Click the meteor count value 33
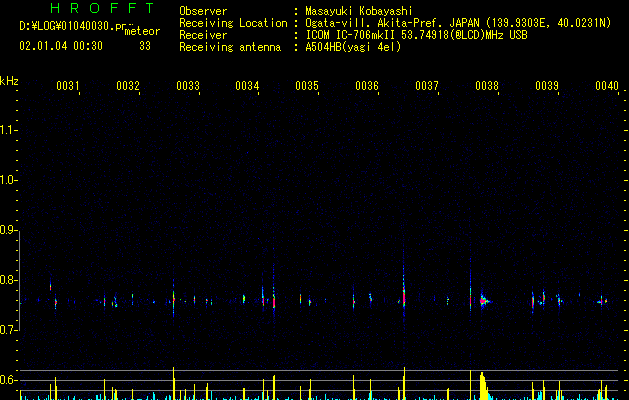 [145, 46]
